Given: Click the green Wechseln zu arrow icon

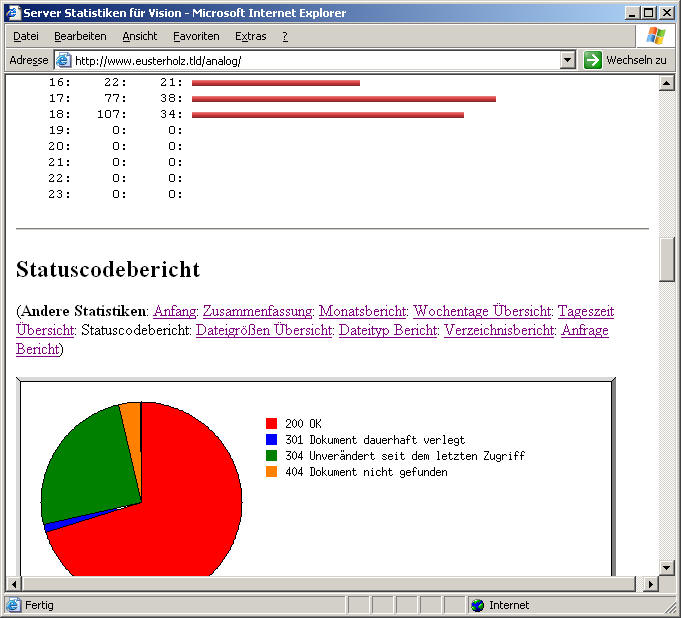Looking at the screenshot, I should [x=593, y=60].
